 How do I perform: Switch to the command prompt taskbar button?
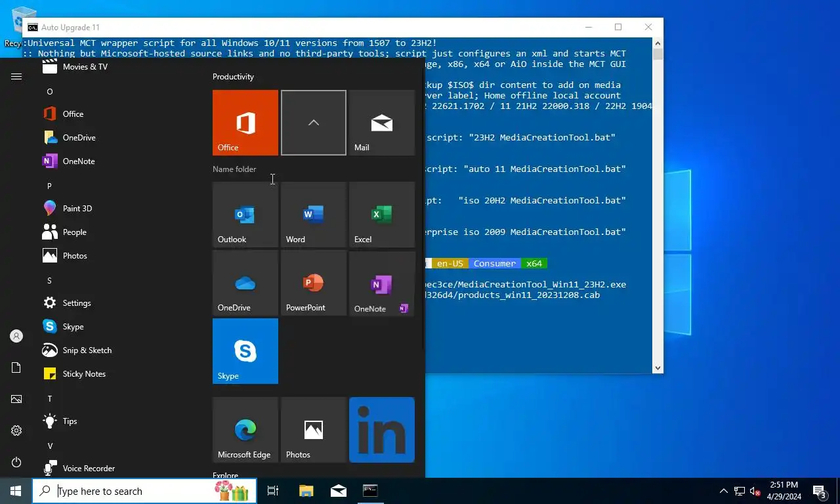(370, 491)
